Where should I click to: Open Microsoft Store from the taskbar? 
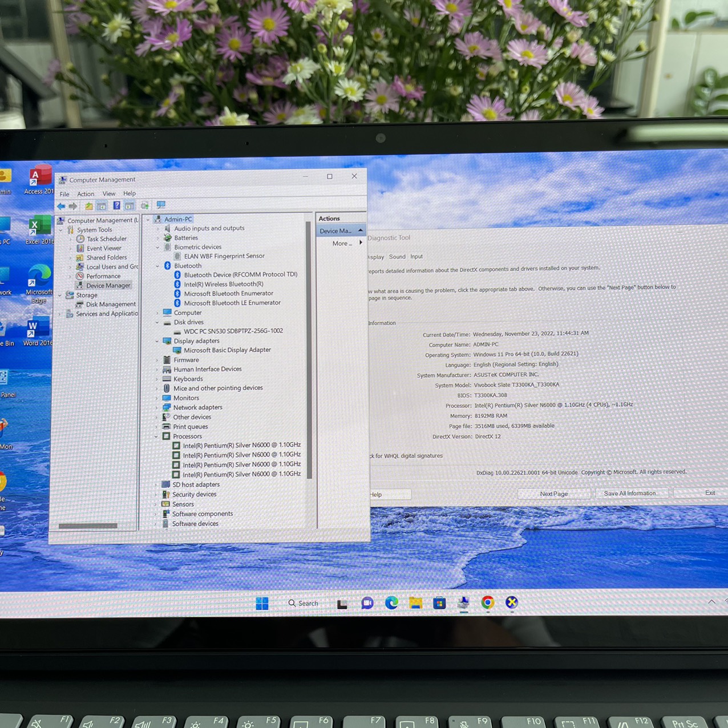pyautogui.click(x=439, y=602)
